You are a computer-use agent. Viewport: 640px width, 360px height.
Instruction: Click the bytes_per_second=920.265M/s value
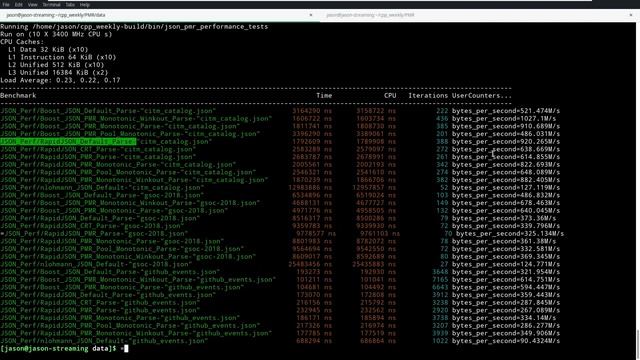(506, 142)
